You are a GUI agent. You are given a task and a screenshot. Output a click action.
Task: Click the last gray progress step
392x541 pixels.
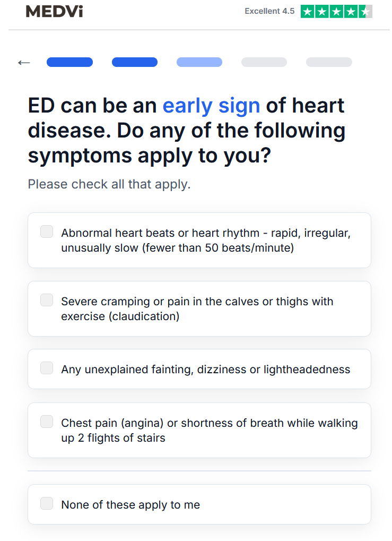329,62
